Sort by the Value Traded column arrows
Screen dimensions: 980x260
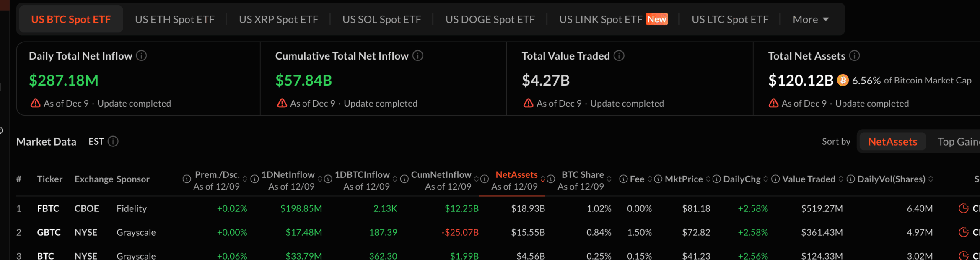pos(840,179)
